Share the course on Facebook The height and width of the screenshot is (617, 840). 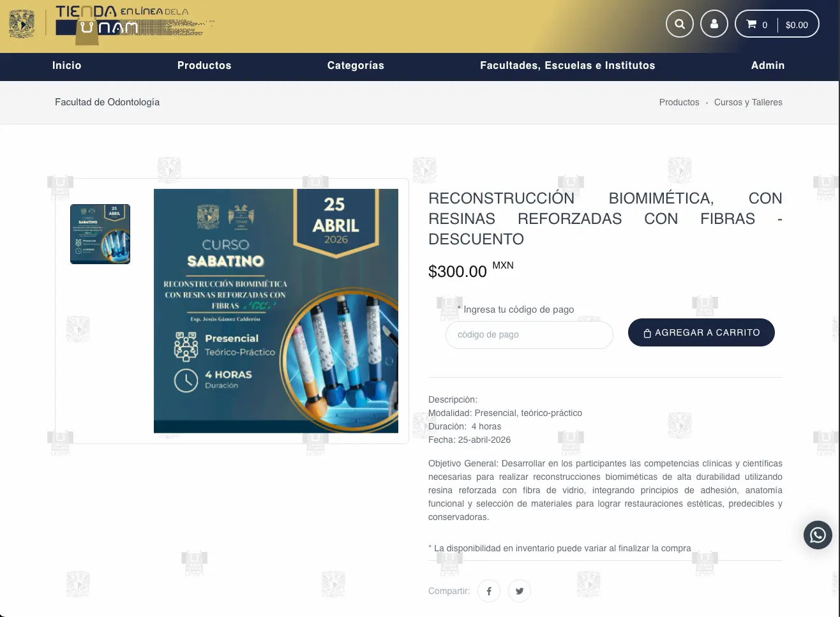(x=489, y=591)
